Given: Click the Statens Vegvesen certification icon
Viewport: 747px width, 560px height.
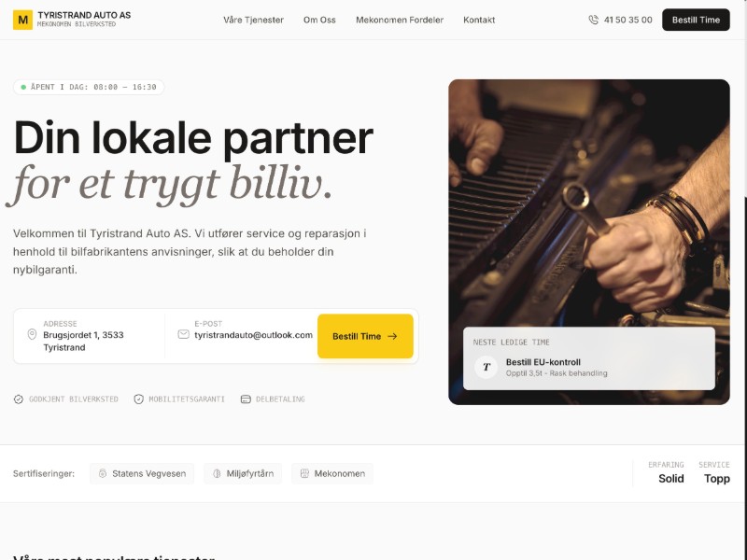Looking at the screenshot, I should coord(103,473).
